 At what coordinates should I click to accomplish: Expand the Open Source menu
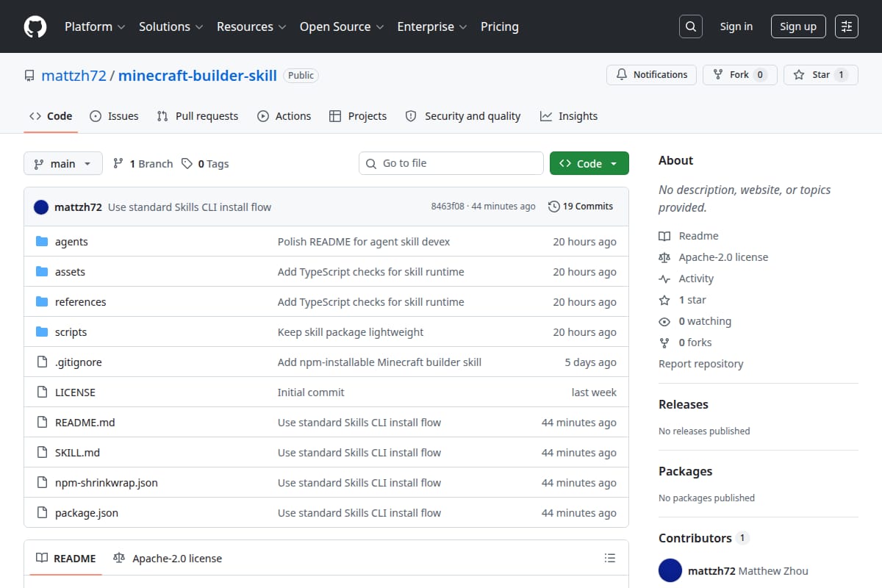tap(342, 26)
